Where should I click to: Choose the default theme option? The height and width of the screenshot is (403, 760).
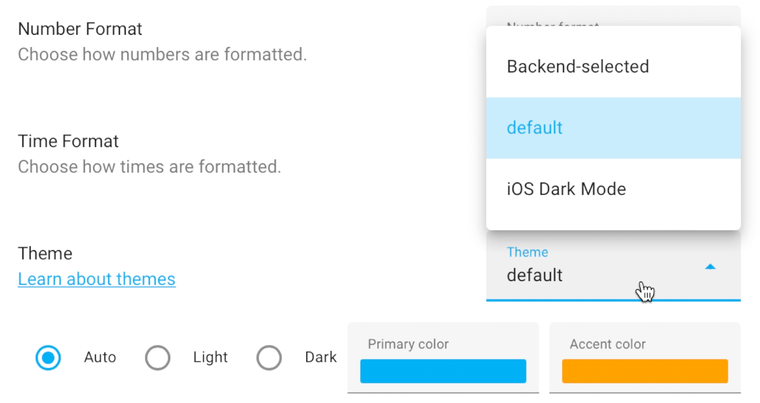point(535,128)
